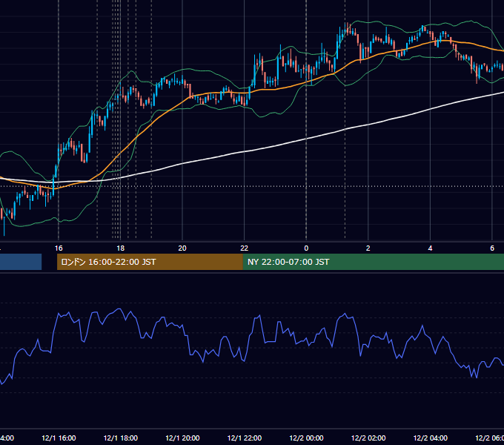This screenshot has width=504, height=445.
Task: Click the '12/1 20:00' date label
Action: coord(182,438)
